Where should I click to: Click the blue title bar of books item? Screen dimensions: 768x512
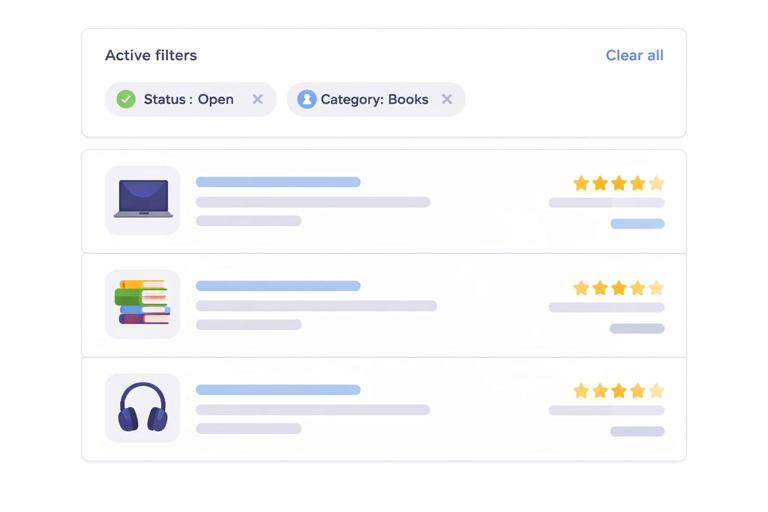pos(278,286)
